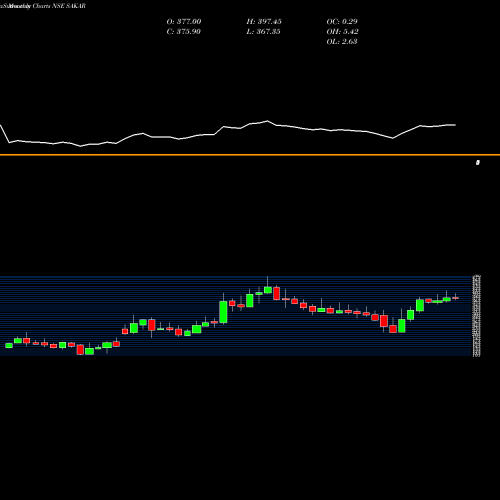
Task: Select the open price value 'O: 377.00'
Action: click(184, 21)
